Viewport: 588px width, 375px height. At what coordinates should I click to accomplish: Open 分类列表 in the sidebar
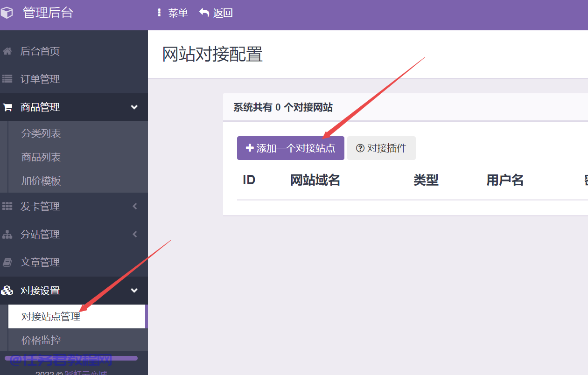(41, 133)
